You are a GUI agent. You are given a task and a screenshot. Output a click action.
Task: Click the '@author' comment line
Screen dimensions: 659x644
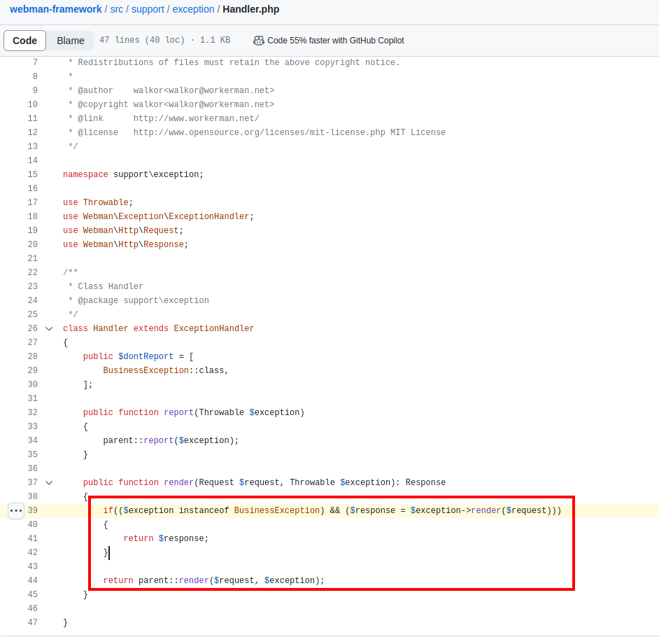click(x=171, y=90)
